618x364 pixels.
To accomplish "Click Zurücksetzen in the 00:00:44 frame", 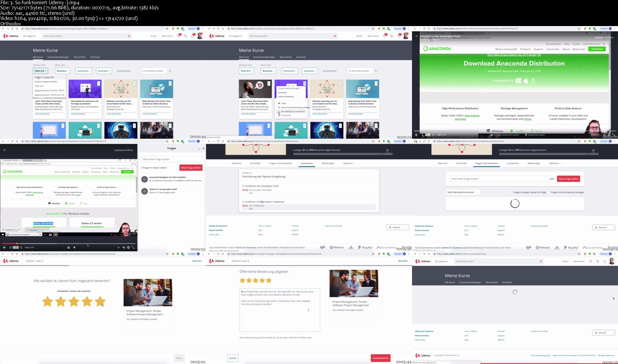I will click(124, 71).
